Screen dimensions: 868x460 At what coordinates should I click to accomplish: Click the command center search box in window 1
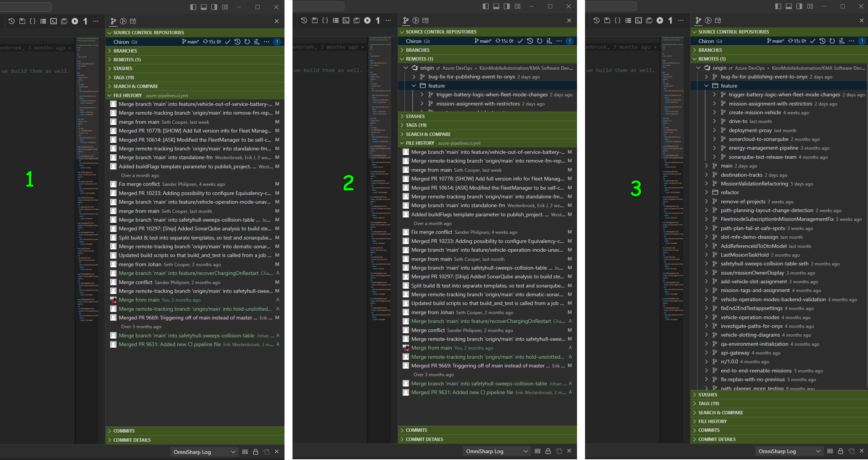(25, 7)
